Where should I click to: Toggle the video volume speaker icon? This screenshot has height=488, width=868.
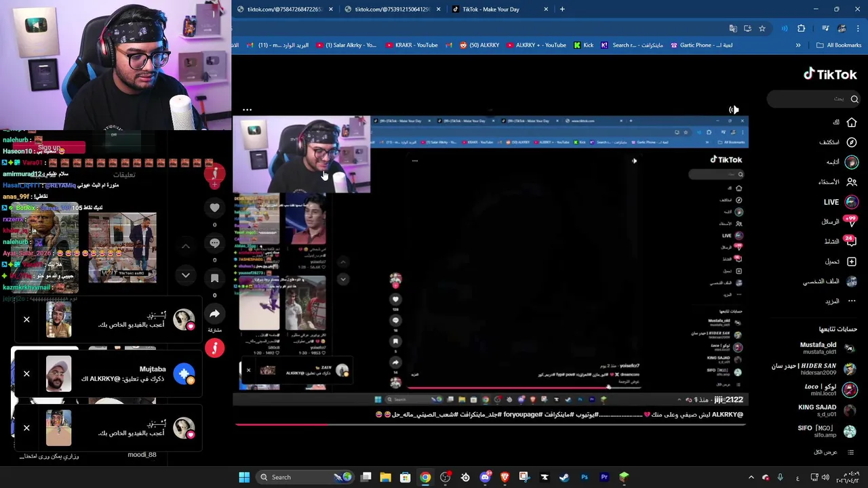(x=734, y=110)
